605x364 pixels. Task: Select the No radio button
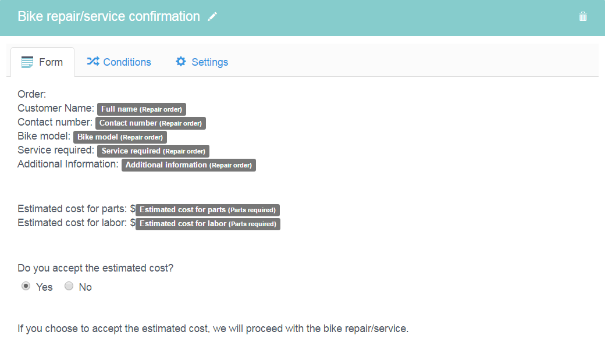click(69, 286)
